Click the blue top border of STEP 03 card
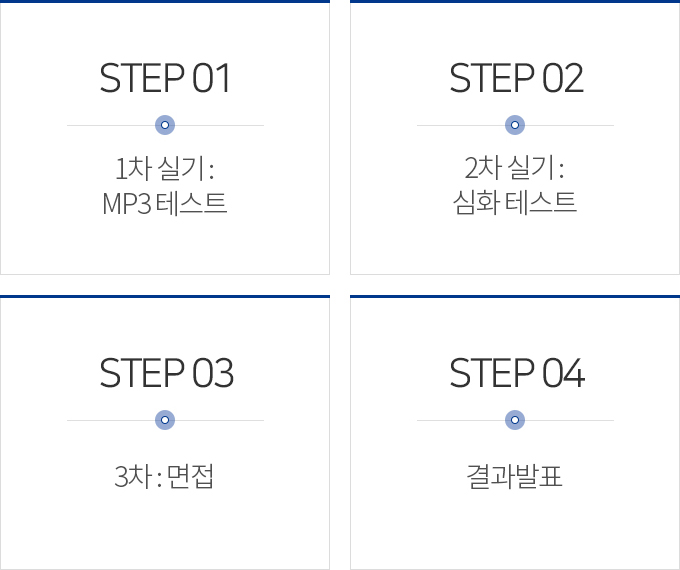 coord(165,297)
